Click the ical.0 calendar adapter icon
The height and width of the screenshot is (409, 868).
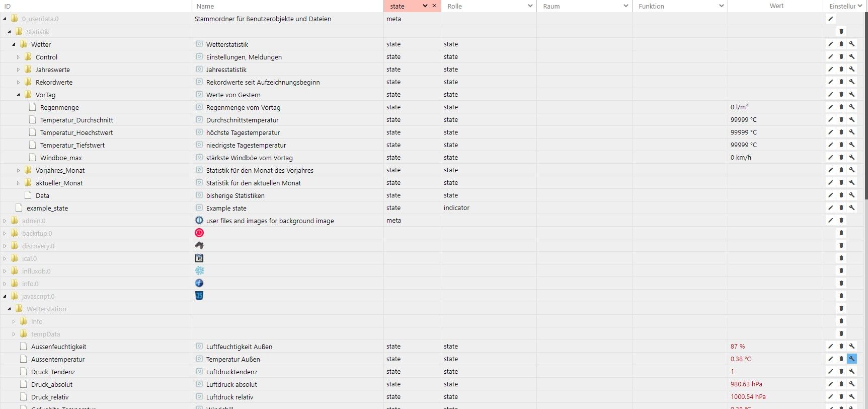pos(199,258)
